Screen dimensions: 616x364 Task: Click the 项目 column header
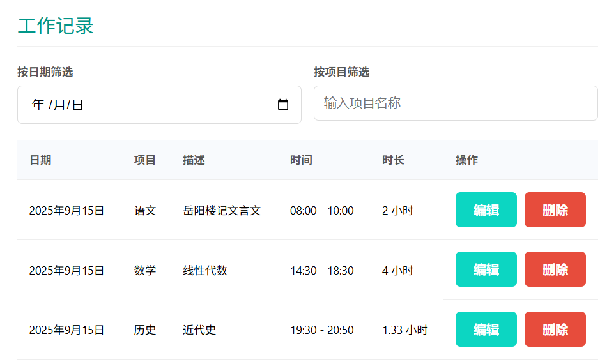pos(145,160)
